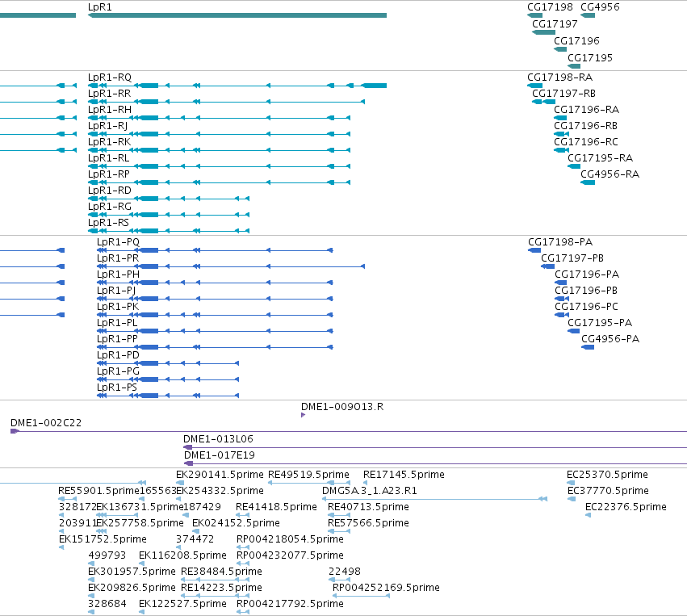Open the LpR1-PH protein label

[119, 274]
